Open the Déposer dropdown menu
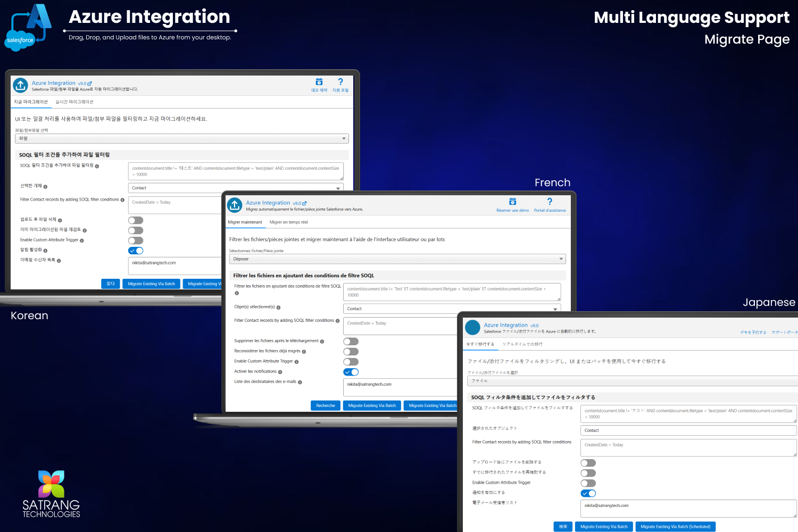The image size is (798, 532). (397, 259)
